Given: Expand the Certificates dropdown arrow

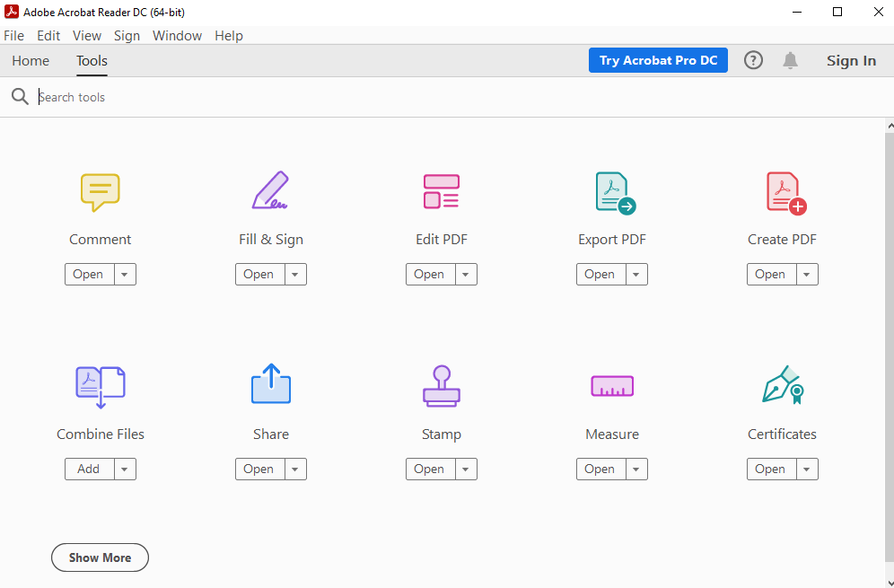Looking at the screenshot, I should click(x=807, y=469).
